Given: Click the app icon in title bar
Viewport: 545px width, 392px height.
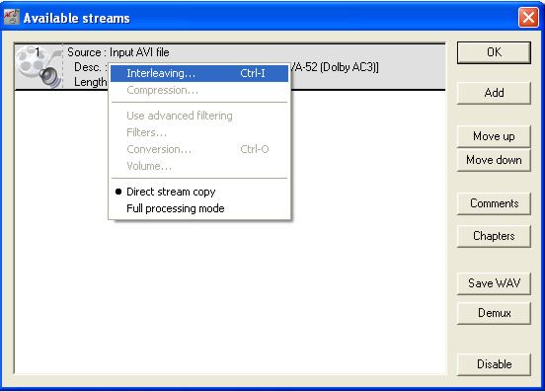Looking at the screenshot, I should (12, 17).
